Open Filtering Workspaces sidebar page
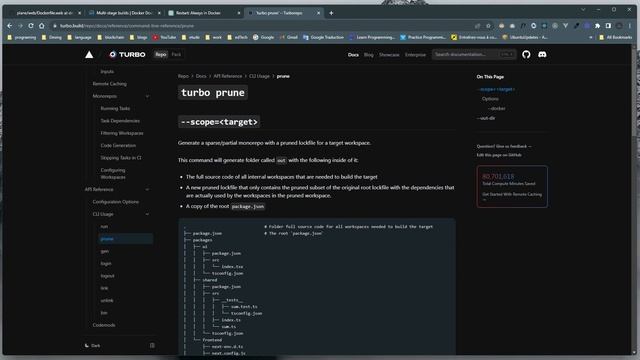The width and height of the screenshot is (640, 360). 122,133
